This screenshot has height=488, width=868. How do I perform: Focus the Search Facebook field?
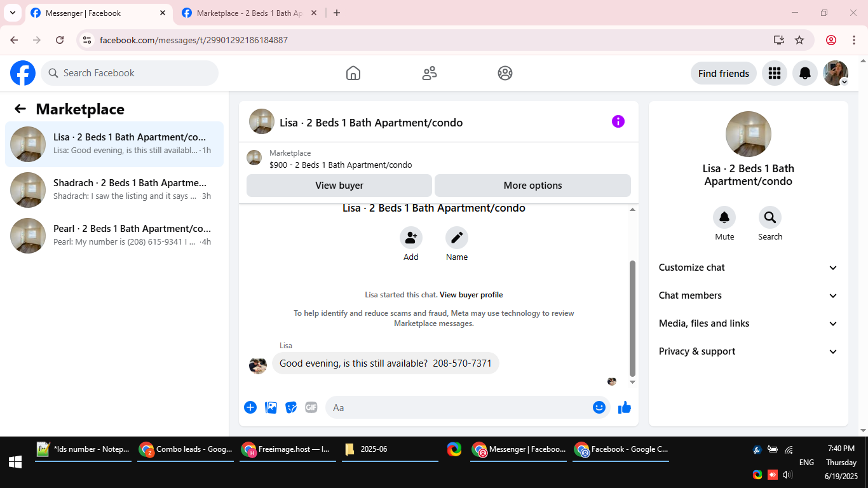click(x=130, y=73)
